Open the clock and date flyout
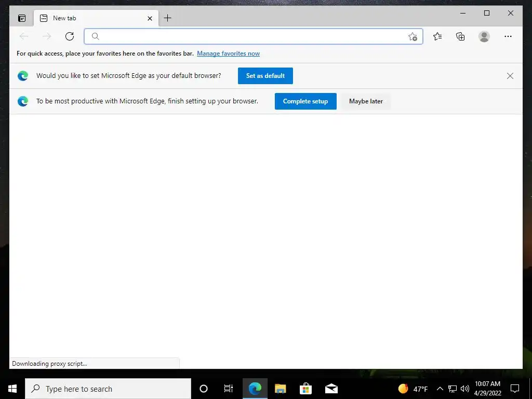The width and height of the screenshot is (532, 399). (x=487, y=389)
